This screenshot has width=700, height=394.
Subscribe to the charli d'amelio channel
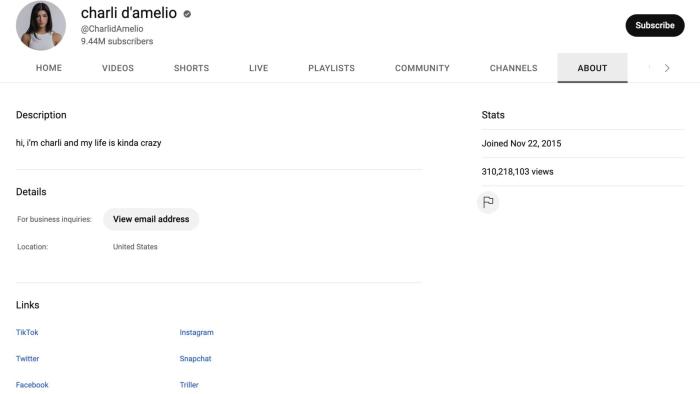(654, 25)
